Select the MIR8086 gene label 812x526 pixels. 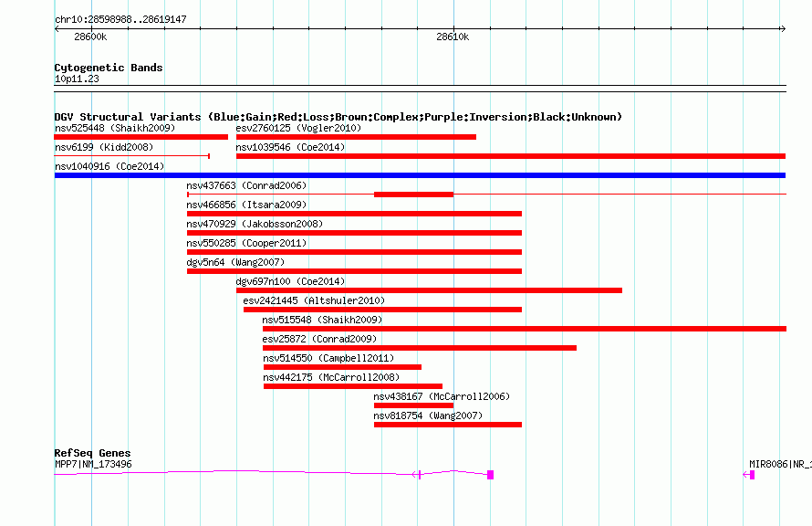[779, 464]
